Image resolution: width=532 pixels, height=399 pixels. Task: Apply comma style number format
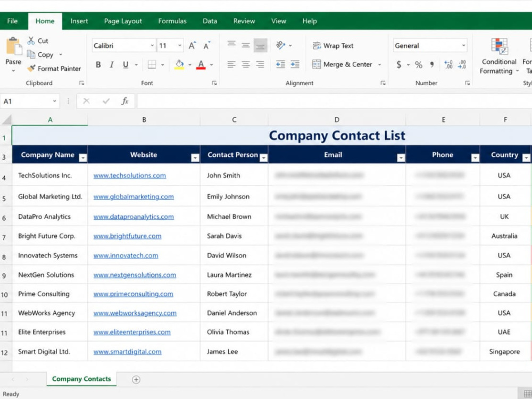pos(432,64)
